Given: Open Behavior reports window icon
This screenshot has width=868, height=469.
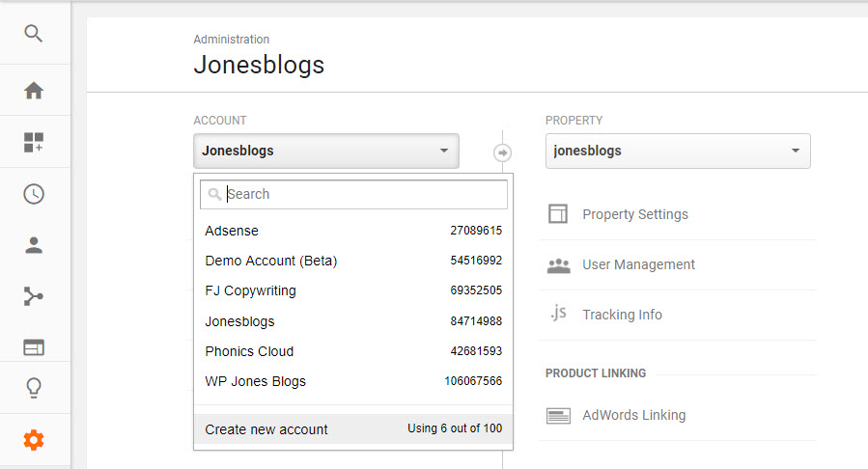Looking at the screenshot, I should pyautogui.click(x=34, y=347).
